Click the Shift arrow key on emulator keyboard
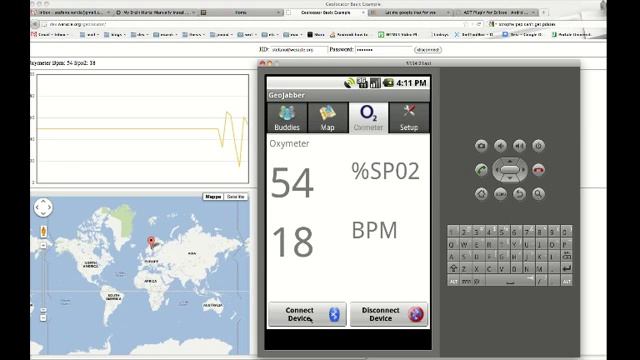640x360 pixels. point(453,269)
